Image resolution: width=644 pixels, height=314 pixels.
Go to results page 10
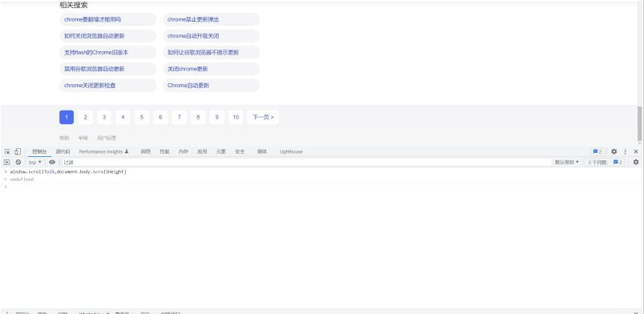[236, 117]
